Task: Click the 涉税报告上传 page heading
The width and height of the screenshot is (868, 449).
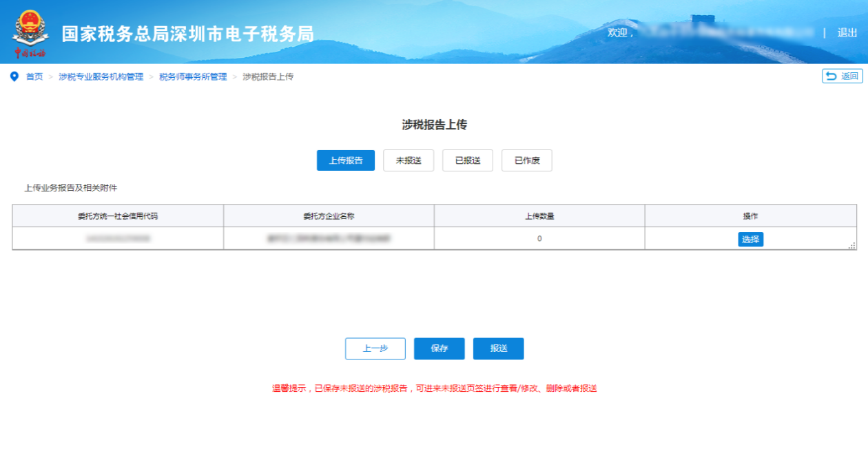Action: coord(435,125)
